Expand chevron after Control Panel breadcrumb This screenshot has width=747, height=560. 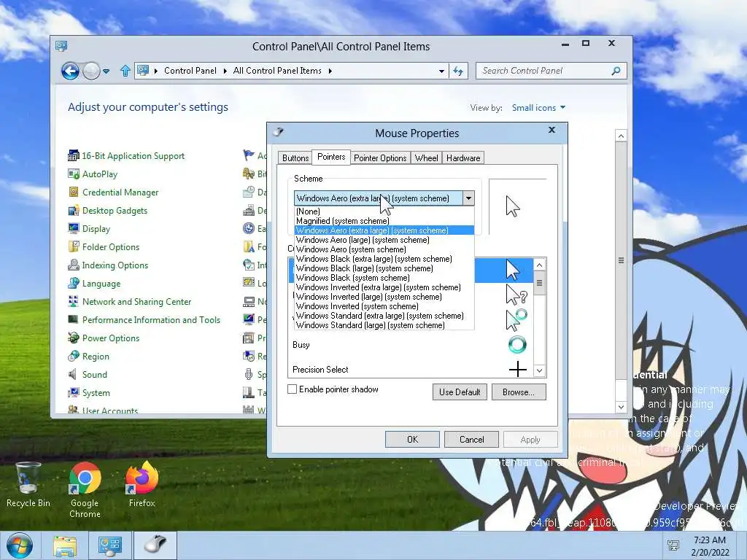(225, 71)
